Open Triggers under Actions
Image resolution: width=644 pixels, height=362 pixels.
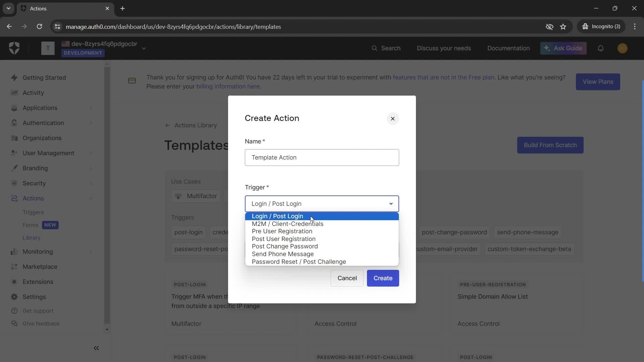[33, 213]
